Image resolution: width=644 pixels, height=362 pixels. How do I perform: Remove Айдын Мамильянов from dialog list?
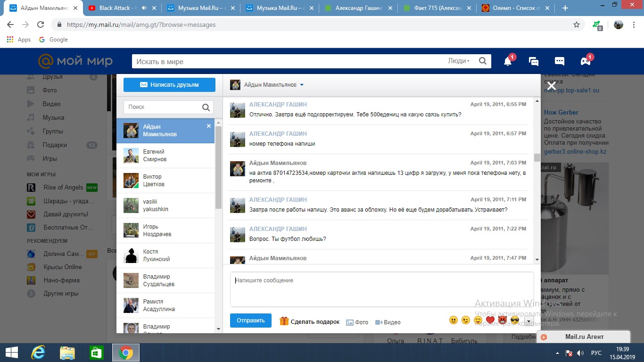[209, 126]
